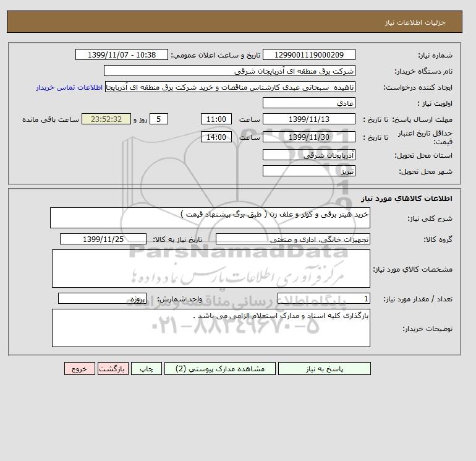
Task: Click the پاسخ به نیاز button
Action: tap(324, 369)
